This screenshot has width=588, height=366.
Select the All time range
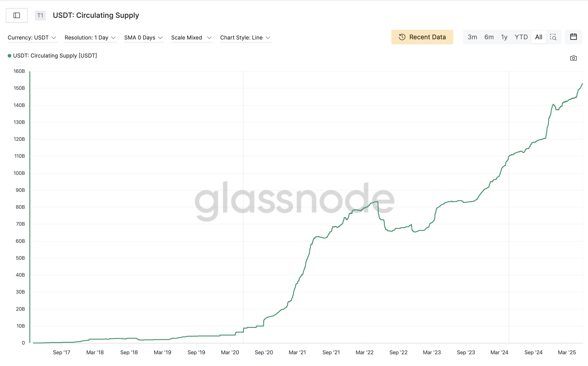click(538, 37)
